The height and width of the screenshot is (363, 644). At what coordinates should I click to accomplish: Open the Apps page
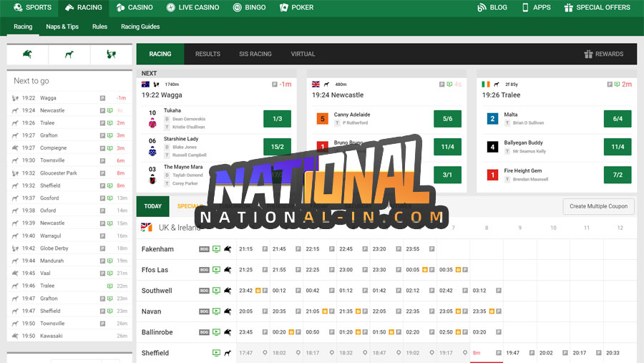point(537,7)
